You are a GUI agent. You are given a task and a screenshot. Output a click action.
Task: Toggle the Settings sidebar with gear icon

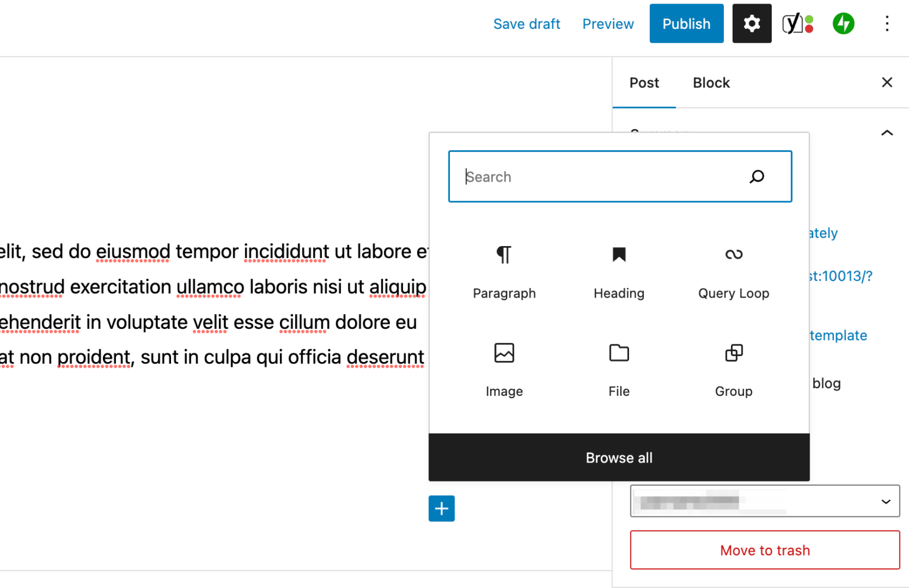point(752,24)
